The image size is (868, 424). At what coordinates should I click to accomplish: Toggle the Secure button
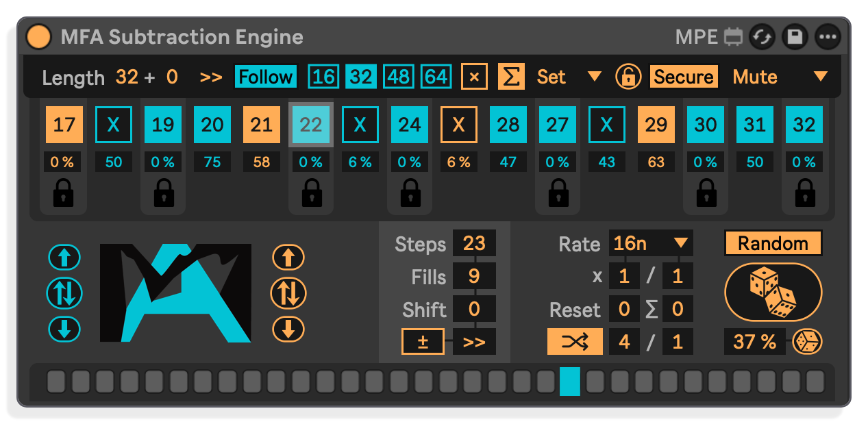[683, 77]
